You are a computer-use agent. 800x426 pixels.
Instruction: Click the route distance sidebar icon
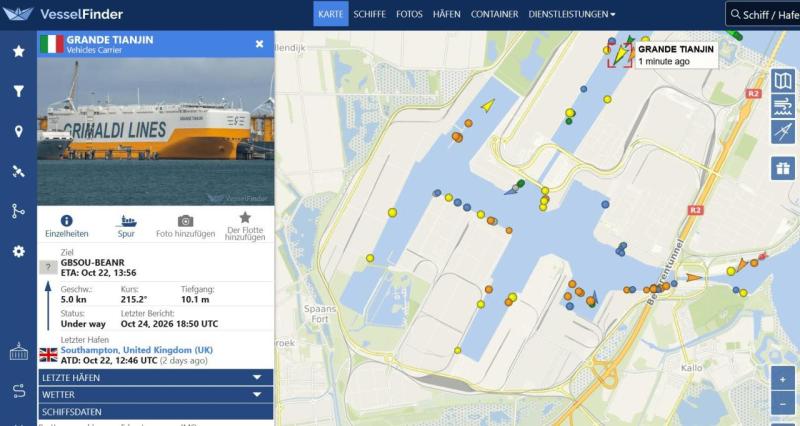point(18,391)
